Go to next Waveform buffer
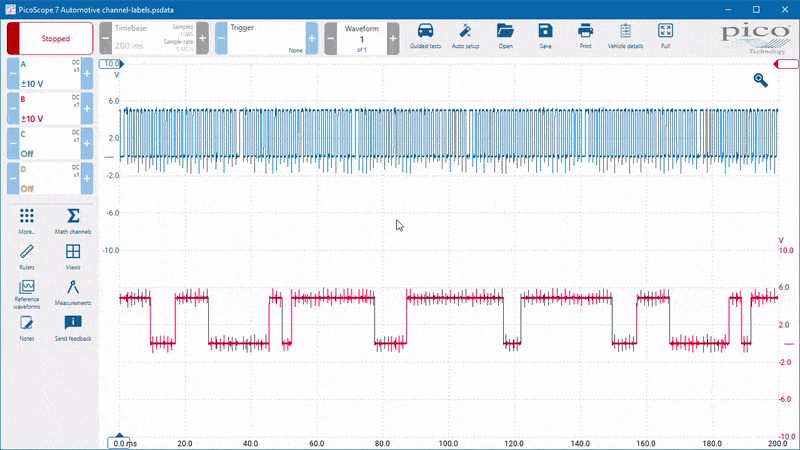This screenshot has height=450, width=800. tap(393, 38)
